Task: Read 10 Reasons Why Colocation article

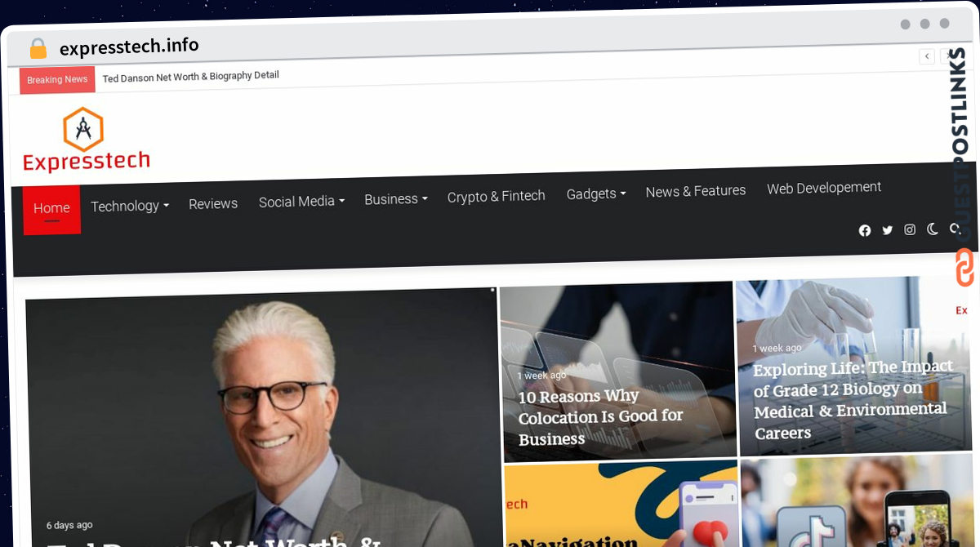Action: [601, 417]
